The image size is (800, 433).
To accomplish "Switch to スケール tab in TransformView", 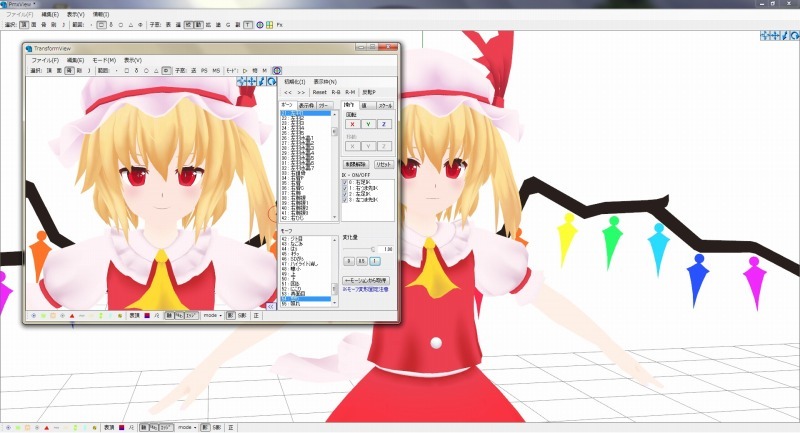I will [x=385, y=106].
